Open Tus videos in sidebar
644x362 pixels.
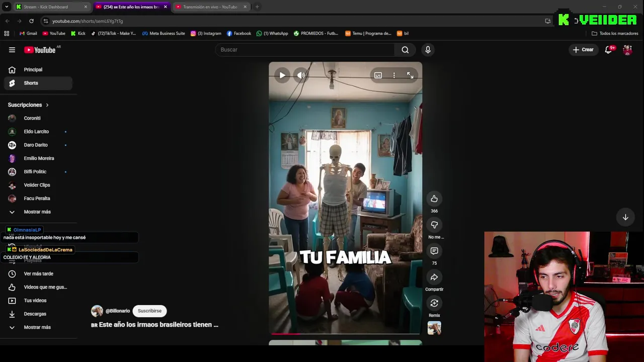click(x=38, y=301)
